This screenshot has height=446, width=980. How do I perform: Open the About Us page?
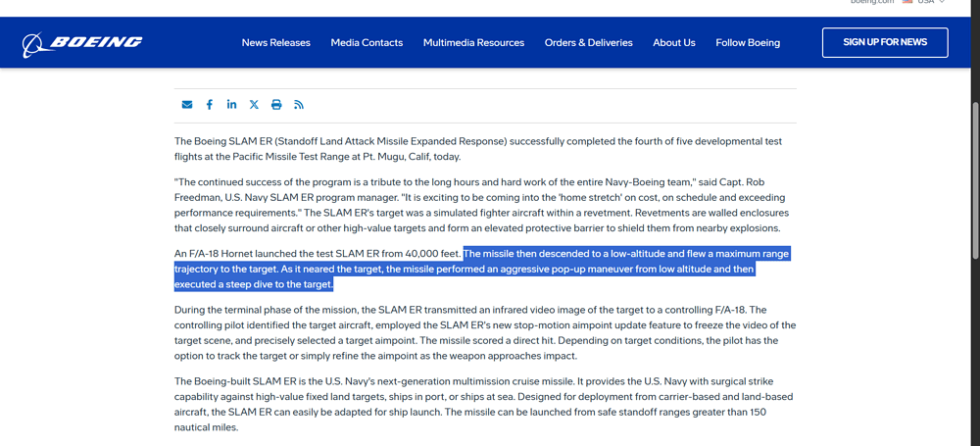point(673,43)
